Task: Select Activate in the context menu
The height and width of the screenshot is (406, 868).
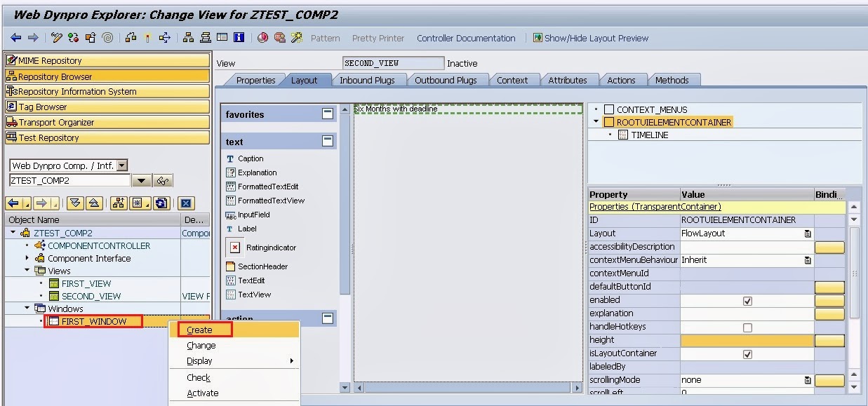Action: (x=203, y=393)
